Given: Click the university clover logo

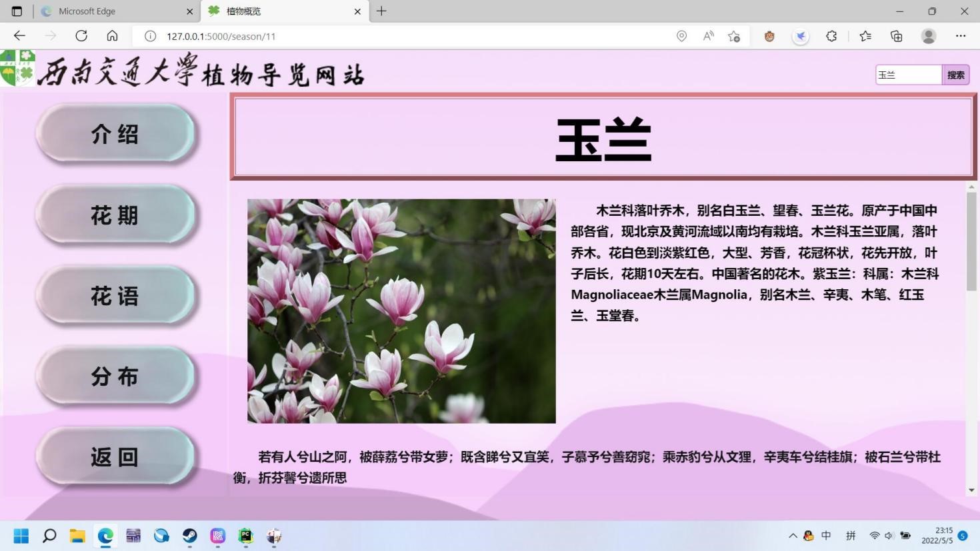Looking at the screenshot, I should [17, 68].
